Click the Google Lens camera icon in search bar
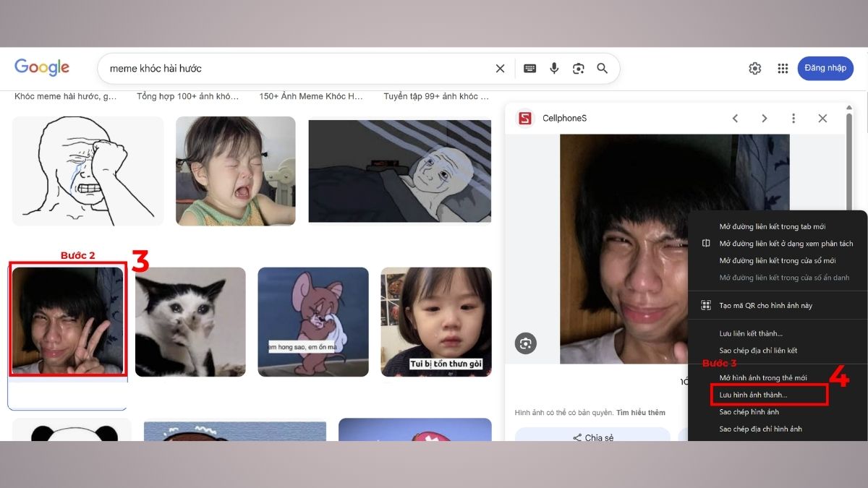 [x=578, y=68]
